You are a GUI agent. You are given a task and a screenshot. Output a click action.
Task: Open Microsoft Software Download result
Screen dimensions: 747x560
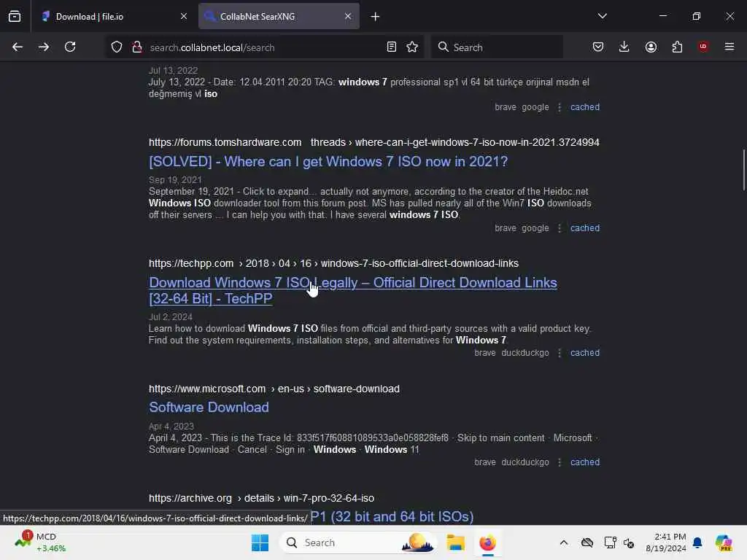coord(209,407)
